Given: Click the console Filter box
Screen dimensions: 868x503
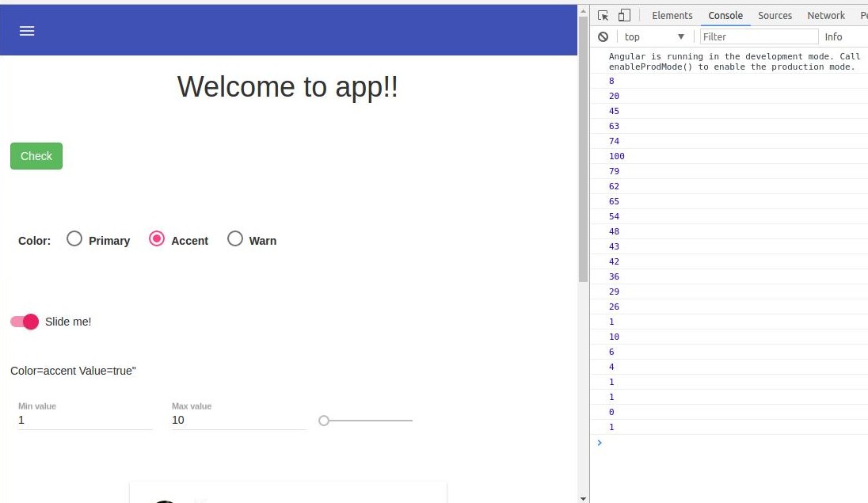Looking at the screenshot, I should (x=756, y=36).
